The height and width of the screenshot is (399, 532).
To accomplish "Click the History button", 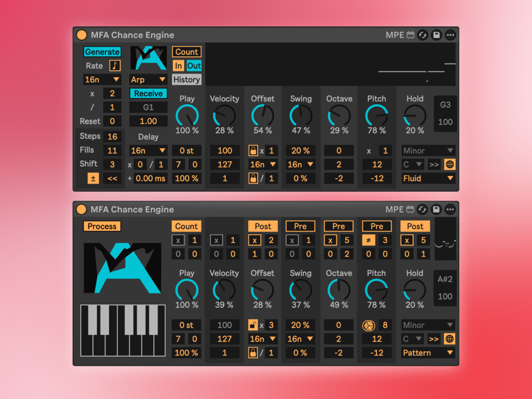I will pyautogui.click(x=186, y=80).
